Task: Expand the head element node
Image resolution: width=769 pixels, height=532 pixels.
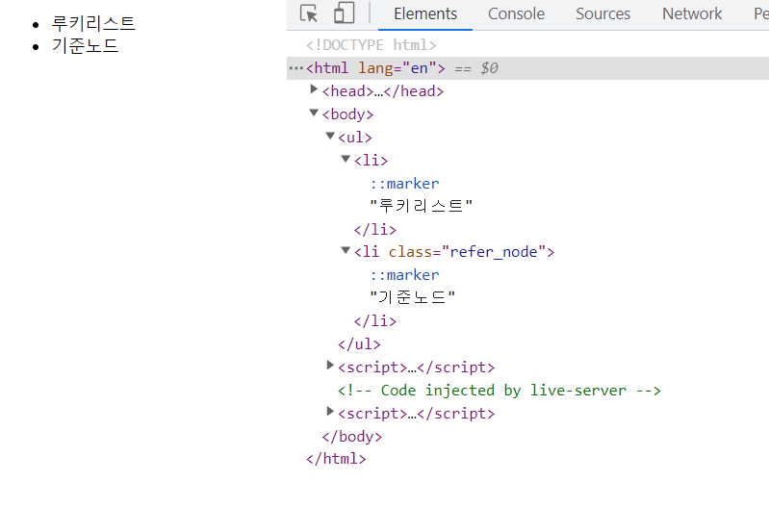Action: pyautogui.click(x=314, y=89)
